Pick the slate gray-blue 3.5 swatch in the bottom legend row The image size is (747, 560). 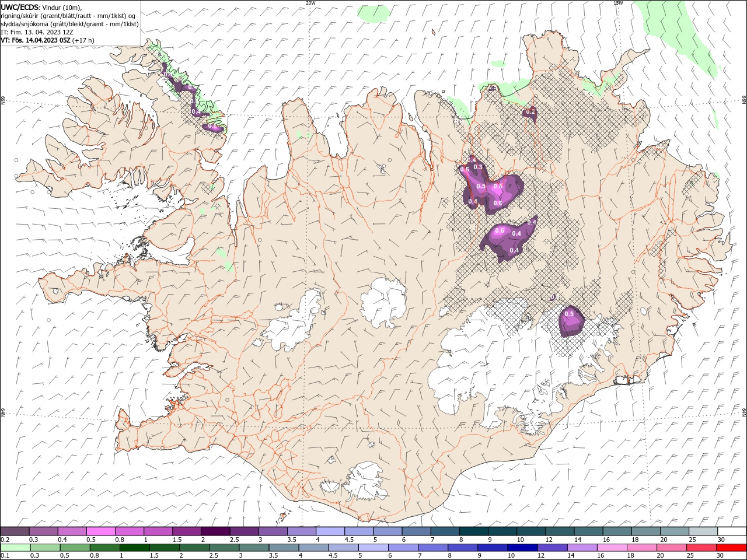tap(284, 548)
